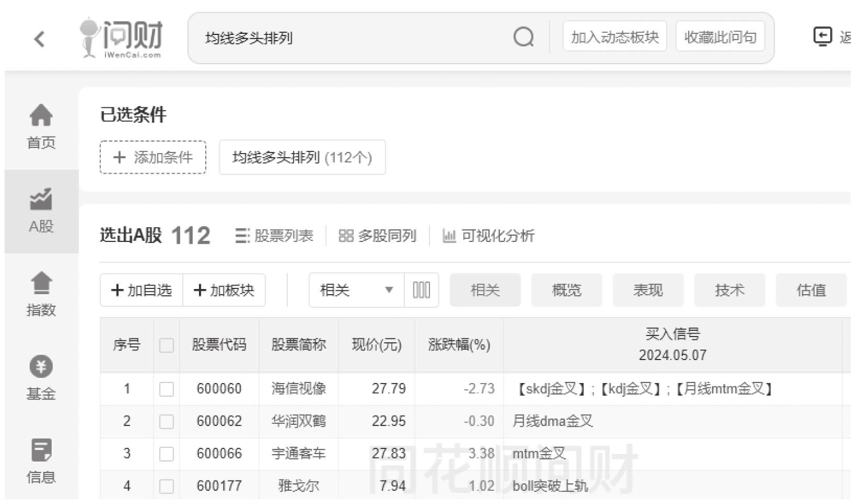Expand the 相关 dropdown selector

357,290
